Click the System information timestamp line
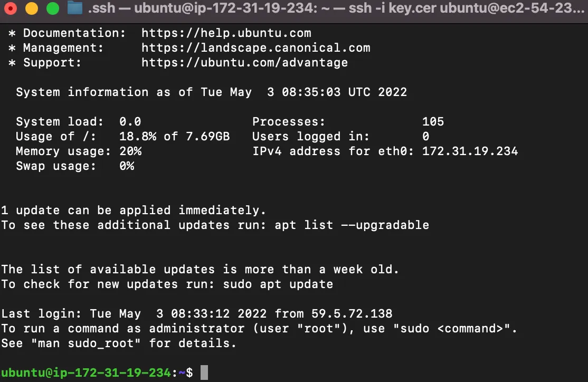Viewport: 588px width, 382px height. coord(212,92)
